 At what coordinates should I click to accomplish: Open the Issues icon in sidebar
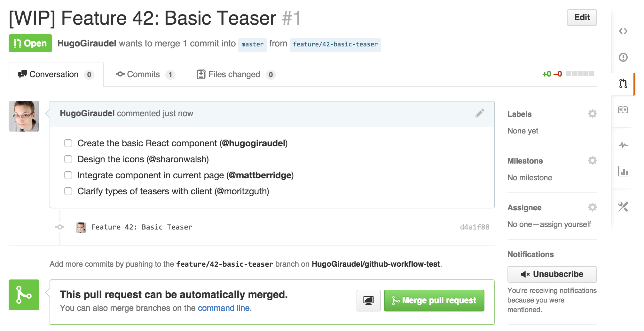(623, 57)
